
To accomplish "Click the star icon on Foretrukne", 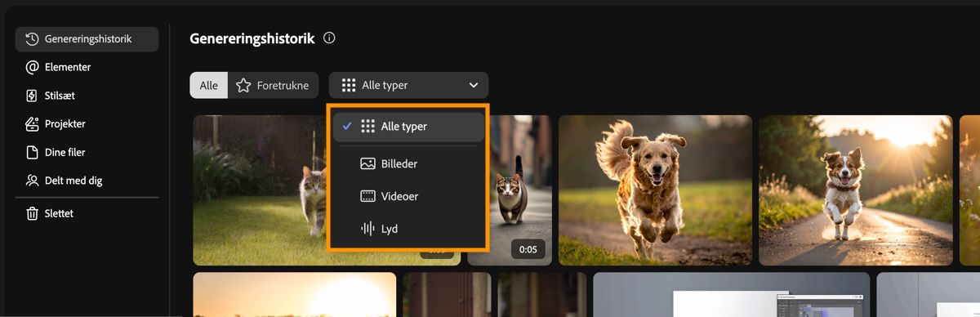I will [243, 85].
